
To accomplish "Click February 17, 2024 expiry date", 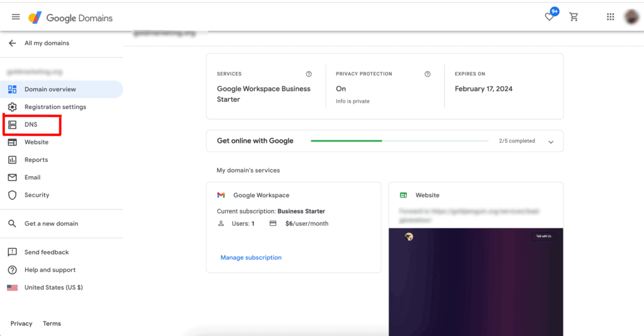I will (x=484, y=89).
